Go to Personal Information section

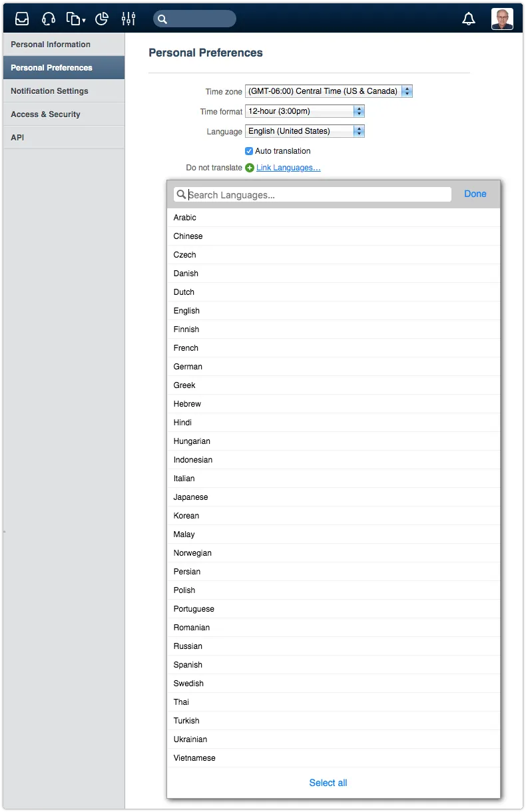(x=64, y=45)
